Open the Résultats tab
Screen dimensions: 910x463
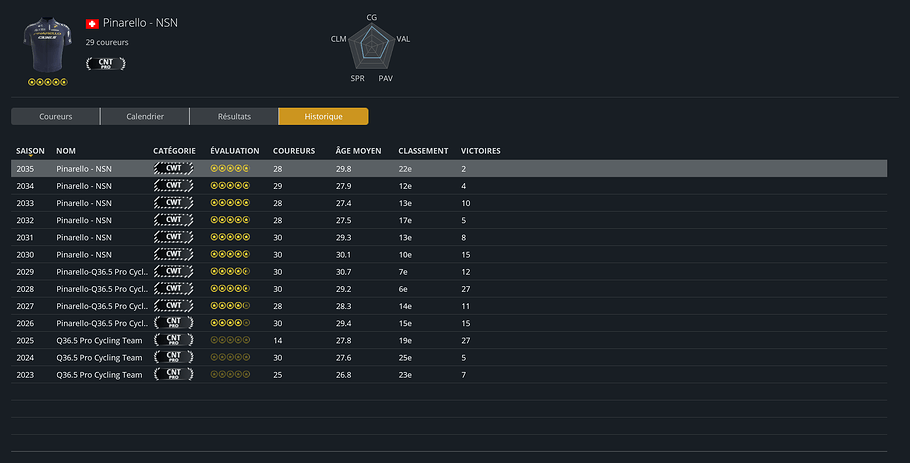tap(234, 117)
